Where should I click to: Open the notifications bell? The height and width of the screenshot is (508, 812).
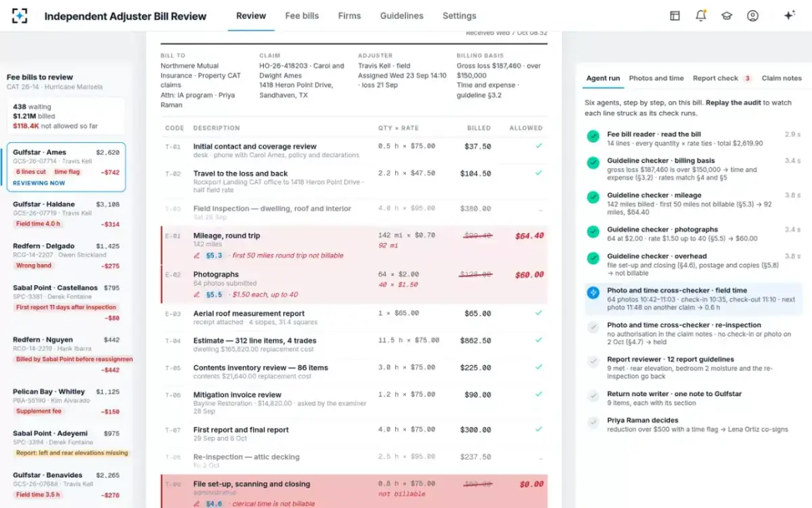[x=701, y=16]
